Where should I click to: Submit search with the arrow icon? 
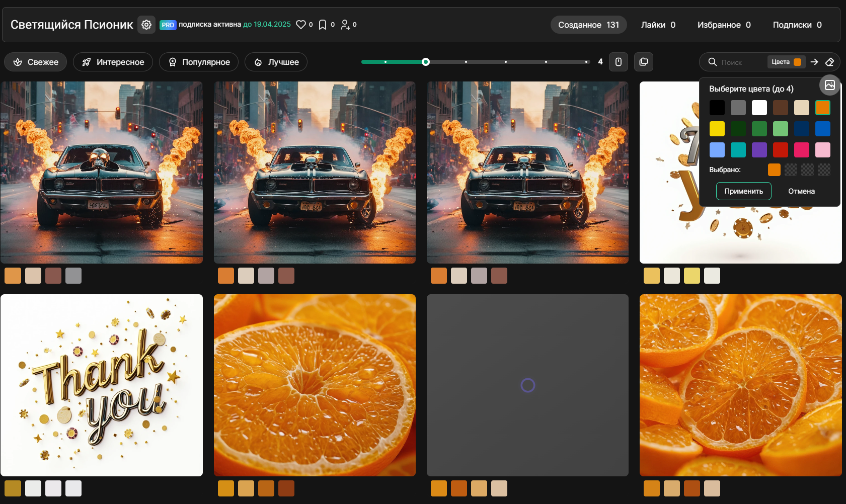[x=814, y=62]
